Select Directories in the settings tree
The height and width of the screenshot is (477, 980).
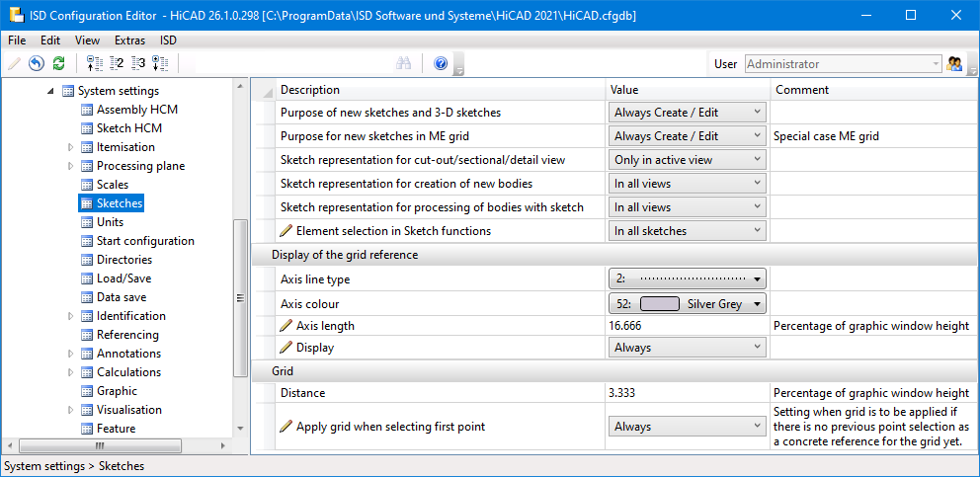[124, 260]
